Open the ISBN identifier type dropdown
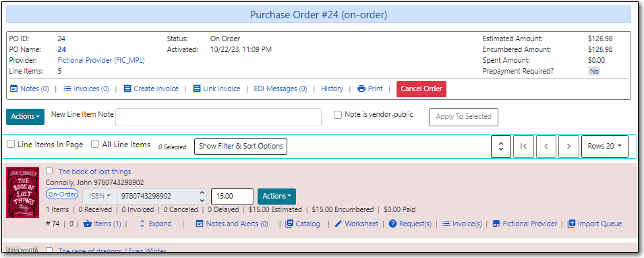 pos(100,197)
